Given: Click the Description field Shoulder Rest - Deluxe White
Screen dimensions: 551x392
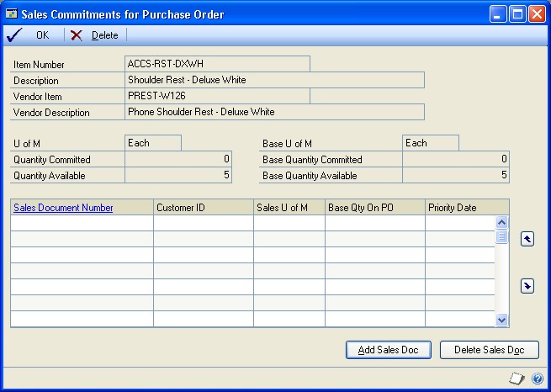Looking at the screenshot, I should coord(274,80).
